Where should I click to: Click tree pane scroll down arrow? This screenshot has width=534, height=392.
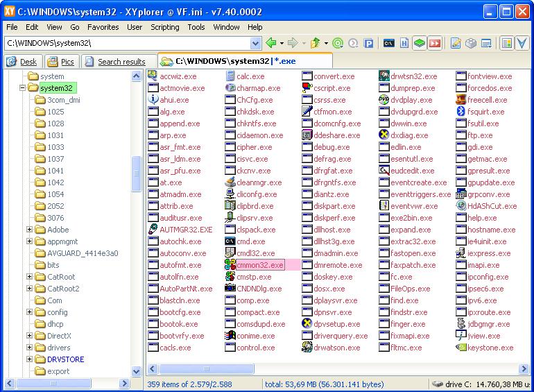[x=136, y=372]
